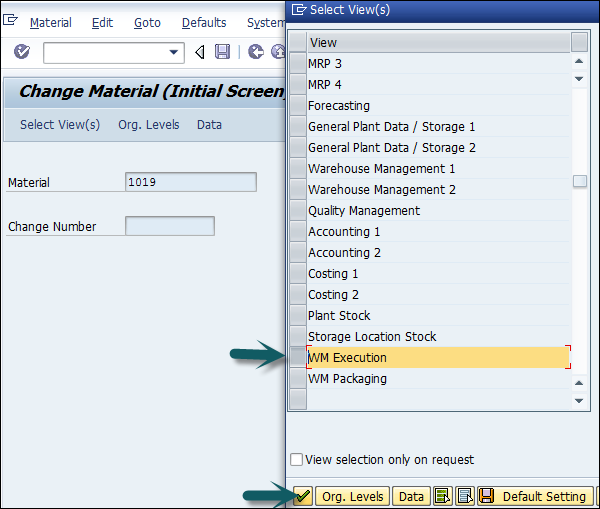Toggle the row selector for Quality Management

[298, 211]
